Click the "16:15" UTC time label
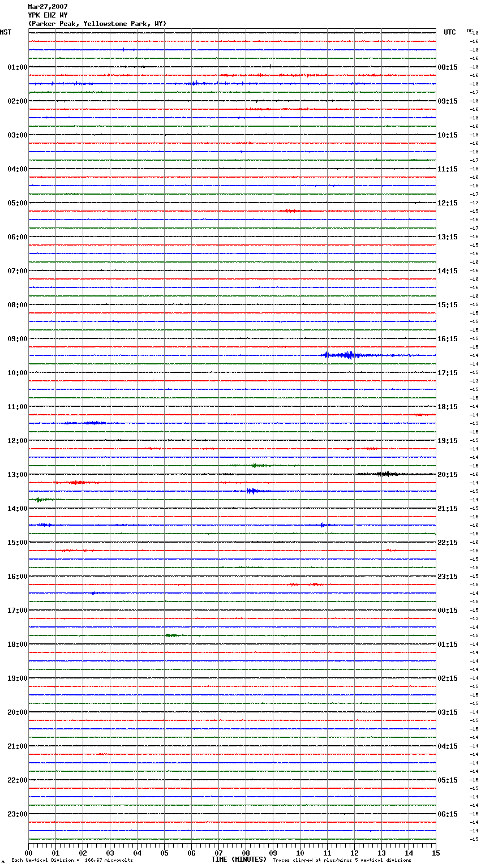The height and width of the screenshot is (868, 481). click(448, 339)
